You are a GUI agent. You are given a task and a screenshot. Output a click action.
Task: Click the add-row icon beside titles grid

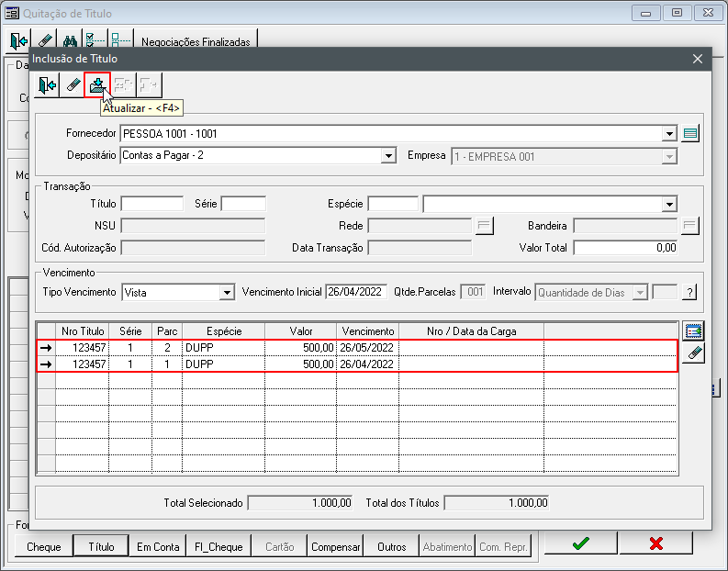coord(694,331)
